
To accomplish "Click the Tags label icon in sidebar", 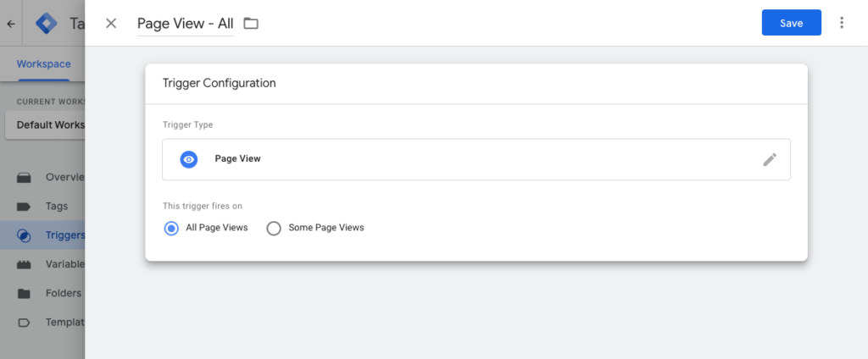I will pos(24,206).
